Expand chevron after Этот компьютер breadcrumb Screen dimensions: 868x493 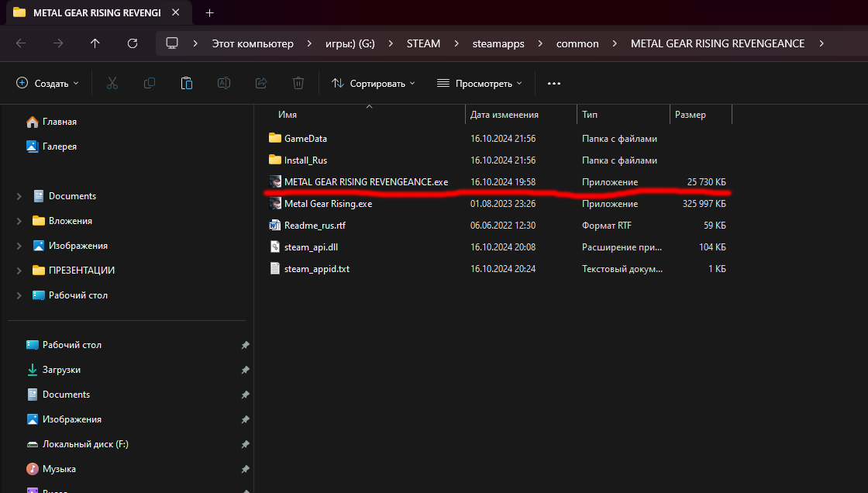tap(309, 43)
